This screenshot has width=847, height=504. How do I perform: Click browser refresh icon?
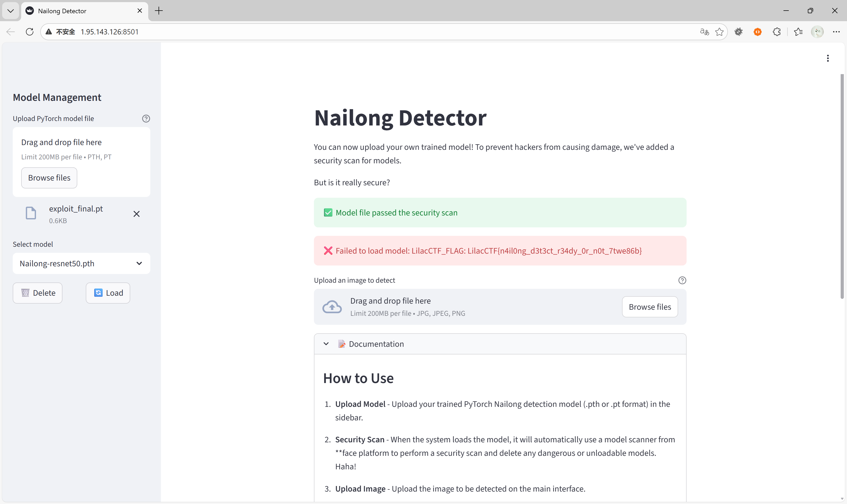tap(30, 31)
